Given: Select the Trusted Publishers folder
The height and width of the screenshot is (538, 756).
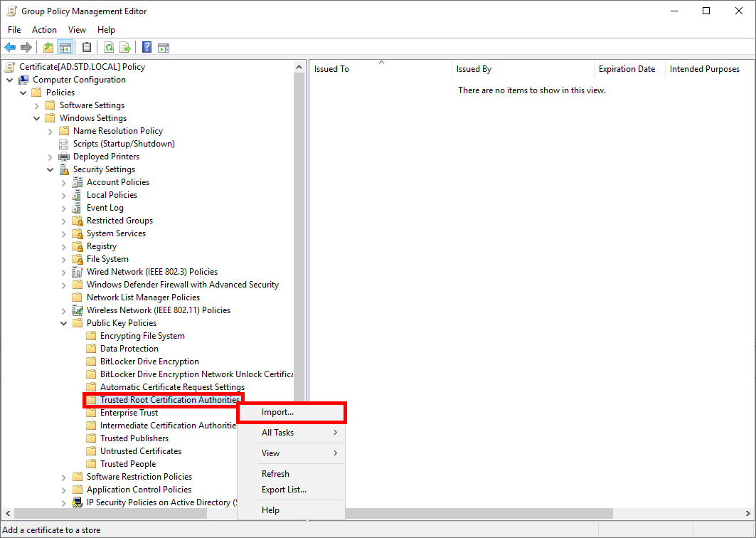Looking at the screenshot, I should (134, 438).
